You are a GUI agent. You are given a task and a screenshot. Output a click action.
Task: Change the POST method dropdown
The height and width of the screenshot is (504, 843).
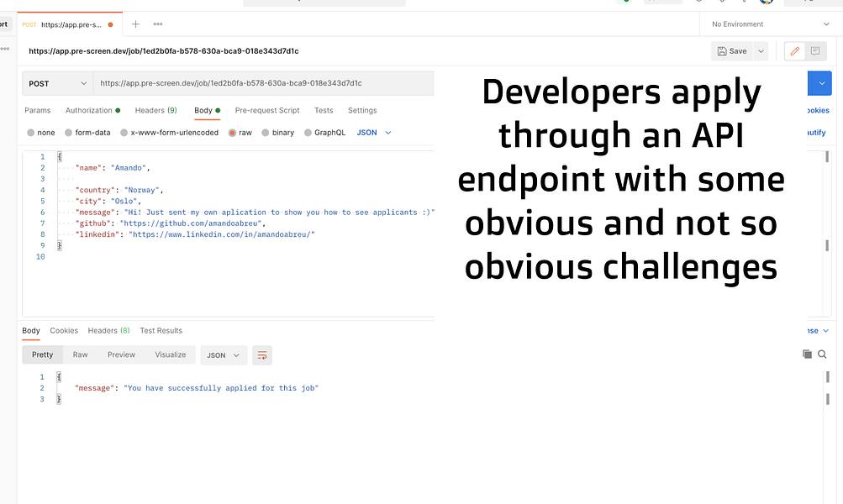(57, 83)
